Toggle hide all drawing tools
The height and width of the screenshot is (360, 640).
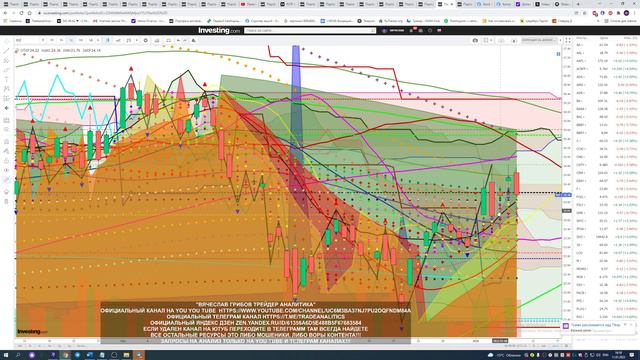(x=6, y=170)
